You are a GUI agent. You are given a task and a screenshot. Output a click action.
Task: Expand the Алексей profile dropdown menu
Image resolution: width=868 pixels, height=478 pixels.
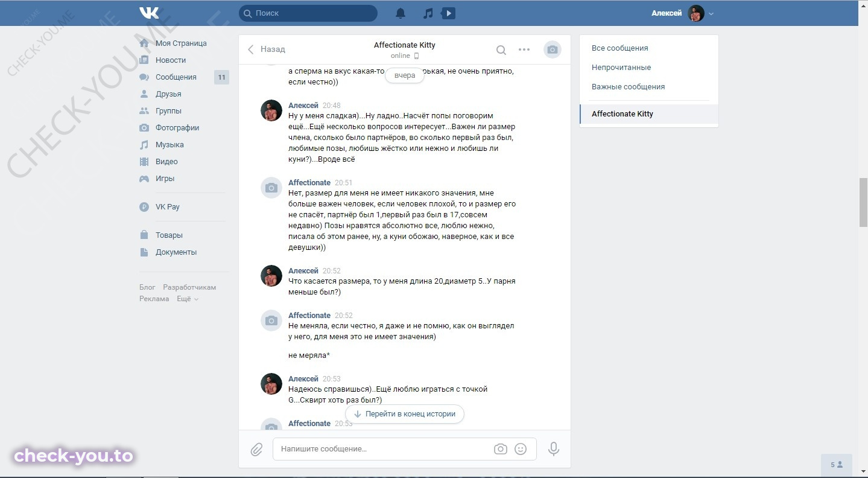(711, 13)
